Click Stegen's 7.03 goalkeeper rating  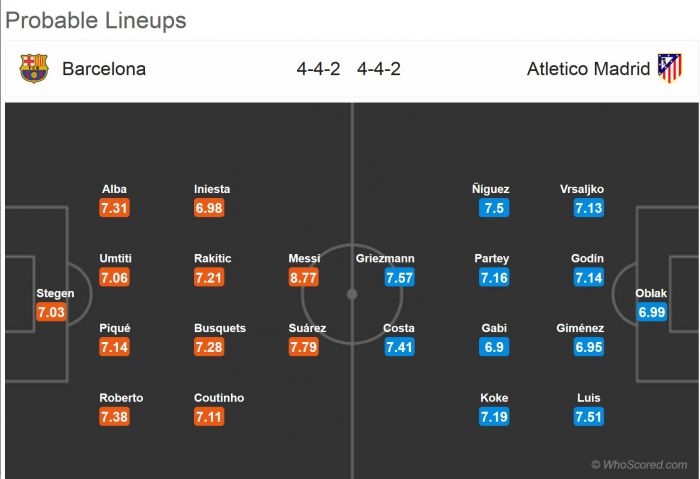pos(49,313)
